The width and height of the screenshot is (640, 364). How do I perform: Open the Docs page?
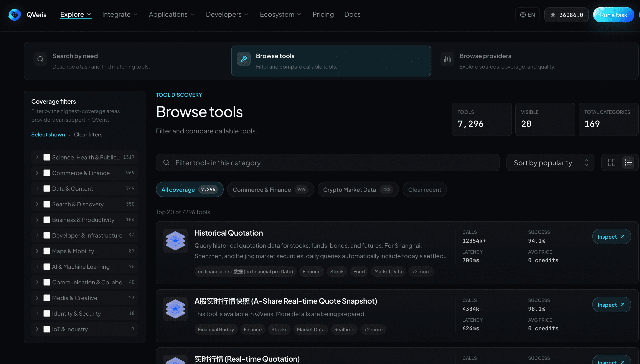click(352, 15)
